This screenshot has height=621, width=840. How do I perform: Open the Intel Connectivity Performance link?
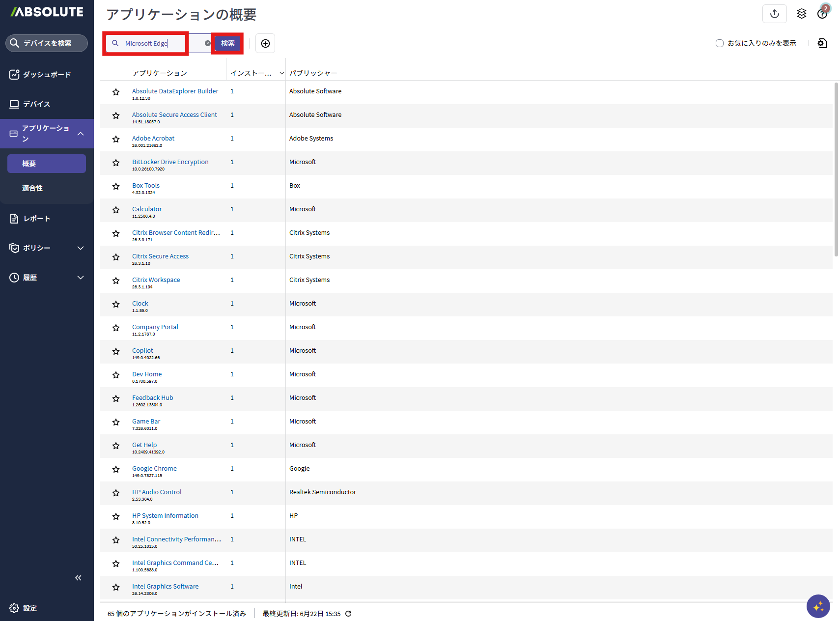pos(176,539)
